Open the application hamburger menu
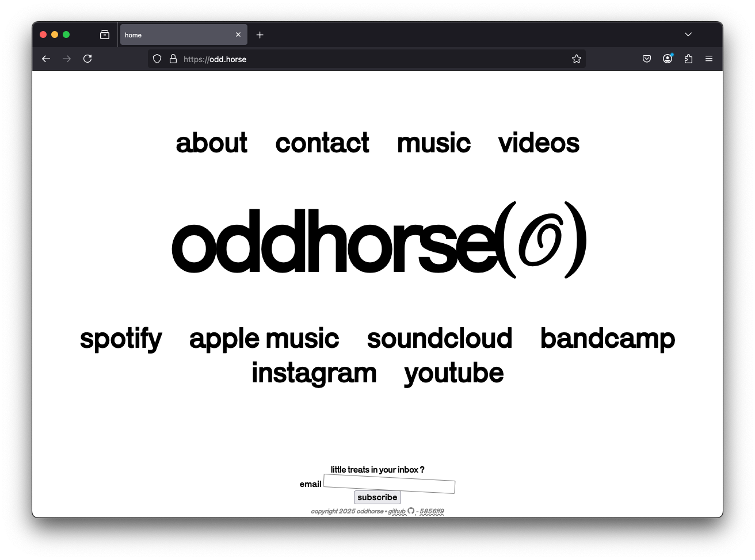 click(709, 59)
